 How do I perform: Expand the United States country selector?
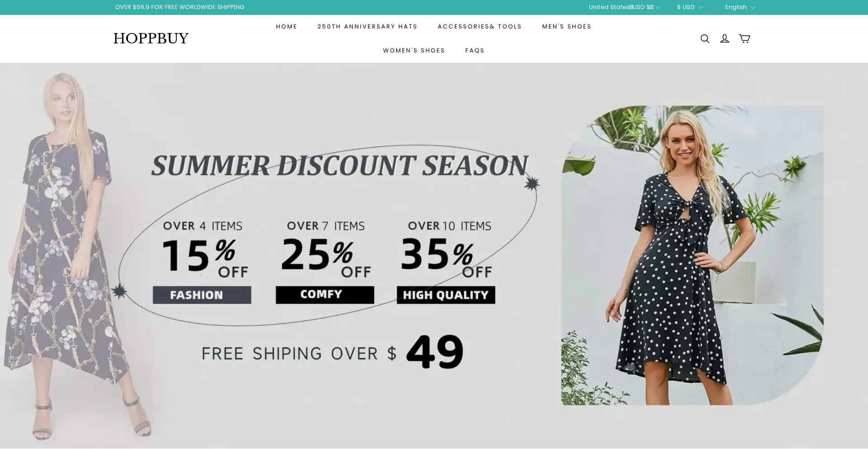[624, 7]
